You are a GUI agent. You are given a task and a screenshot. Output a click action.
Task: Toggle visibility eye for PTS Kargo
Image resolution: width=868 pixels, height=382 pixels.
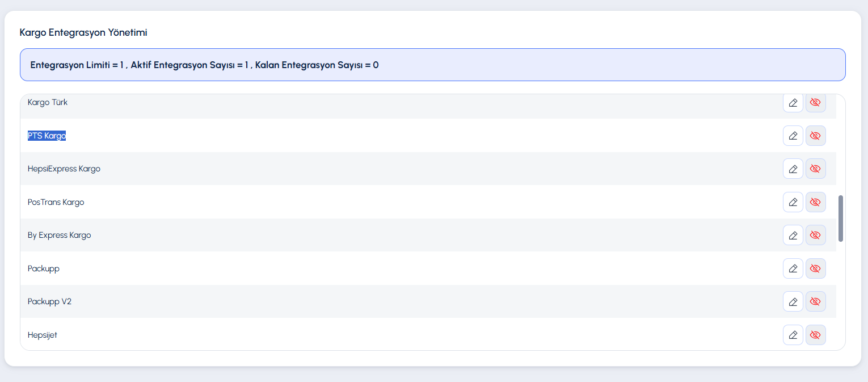click(x=816, y=136)
